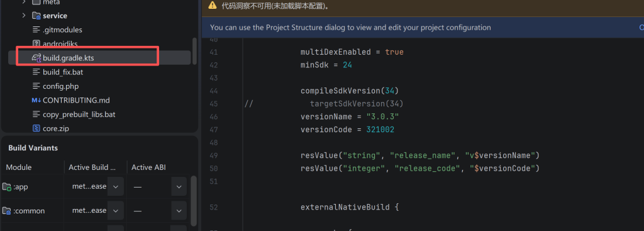Expand the service folder chevron
Viewport: 644px width, 231px height.
pyautogui.click(x=25, y=16)
